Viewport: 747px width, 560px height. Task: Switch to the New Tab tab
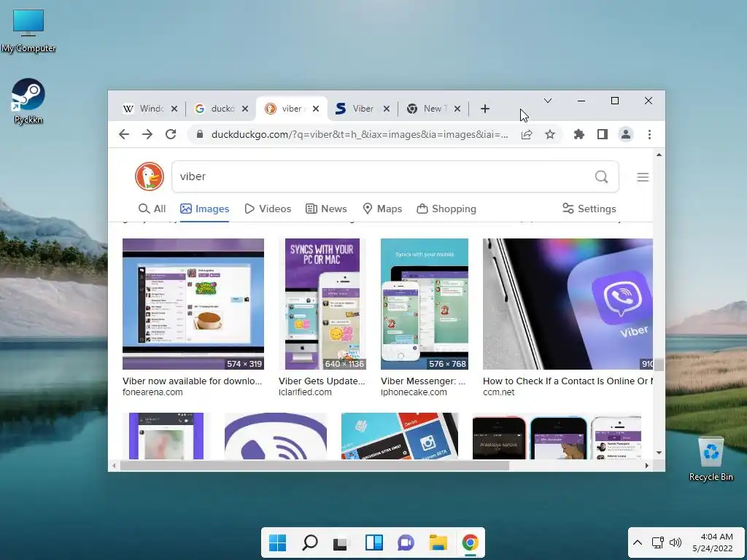tap(427, 109)
